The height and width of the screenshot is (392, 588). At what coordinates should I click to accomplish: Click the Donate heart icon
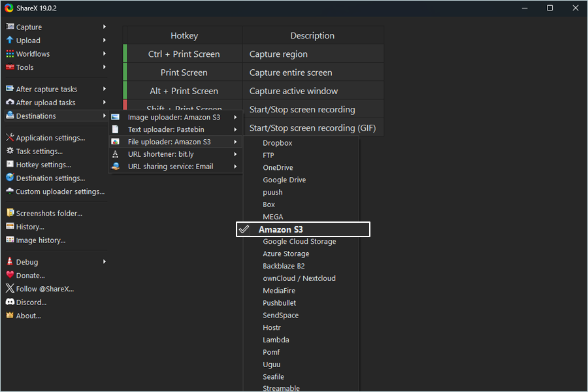pyautogui.click(x=10, y=275)
